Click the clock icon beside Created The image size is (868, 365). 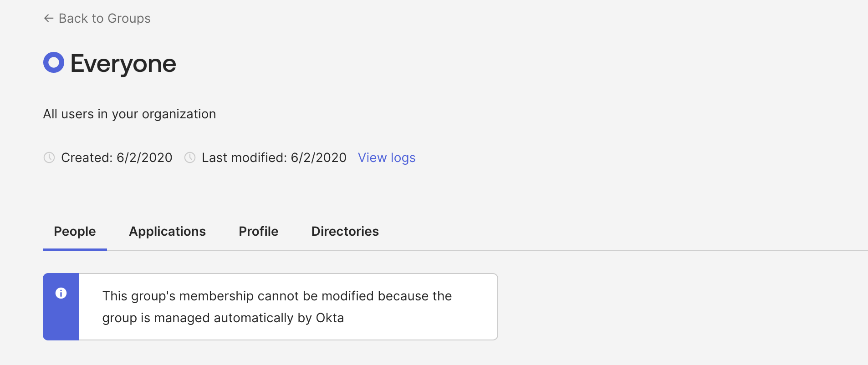tap(49, 157)
